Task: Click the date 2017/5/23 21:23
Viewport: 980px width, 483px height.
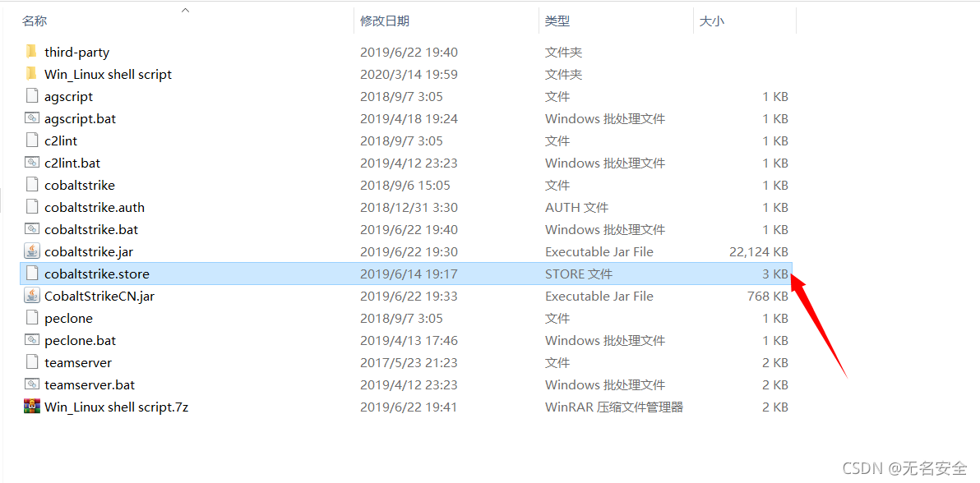Action: click(409, 363)
